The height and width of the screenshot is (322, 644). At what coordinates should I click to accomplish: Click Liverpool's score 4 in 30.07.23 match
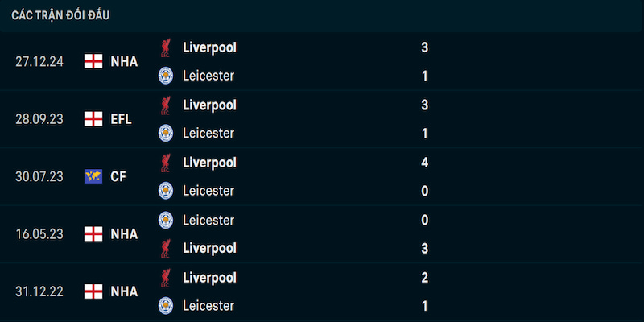tap(425, 163)
